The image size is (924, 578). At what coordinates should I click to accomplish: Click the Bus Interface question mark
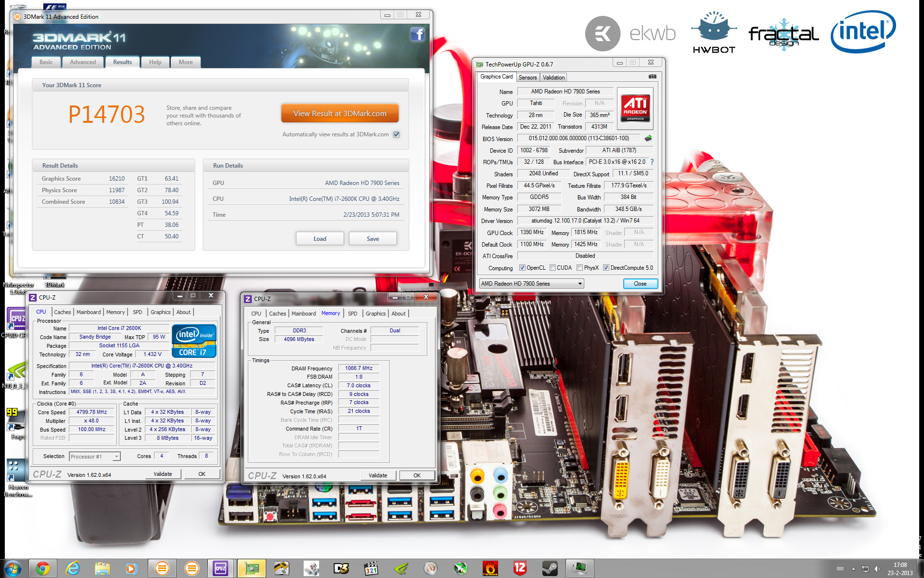point(652,162)
